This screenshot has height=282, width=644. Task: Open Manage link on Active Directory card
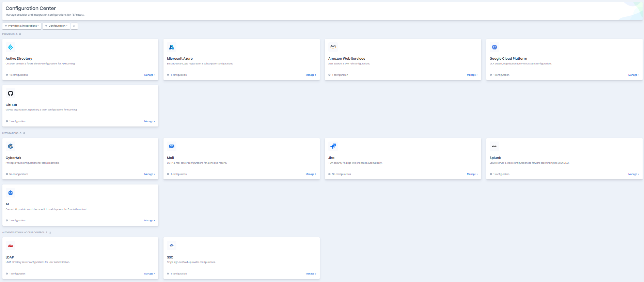(150, 75)
